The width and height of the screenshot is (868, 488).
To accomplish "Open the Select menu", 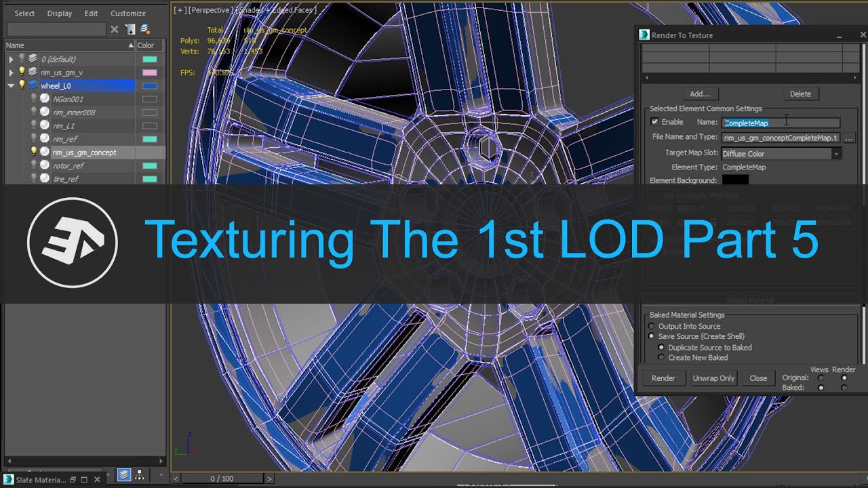I will tap(24, 14).
